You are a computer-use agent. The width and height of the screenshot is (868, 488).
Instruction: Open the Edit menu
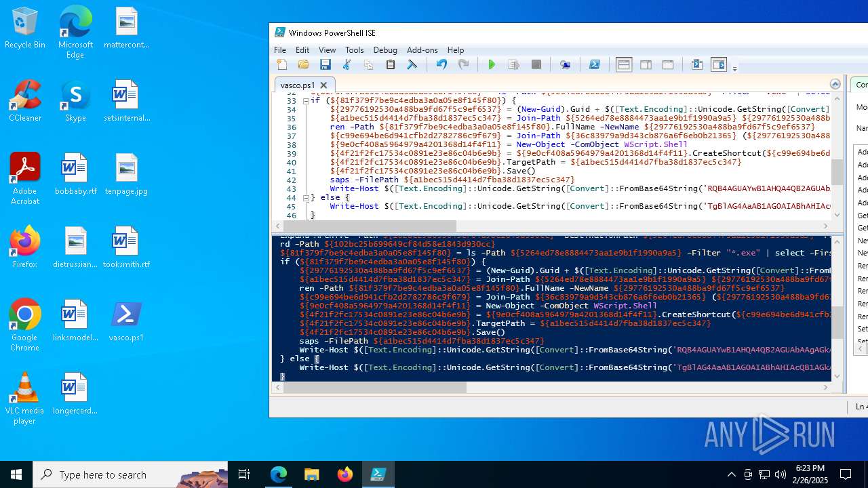click(302, 50)
